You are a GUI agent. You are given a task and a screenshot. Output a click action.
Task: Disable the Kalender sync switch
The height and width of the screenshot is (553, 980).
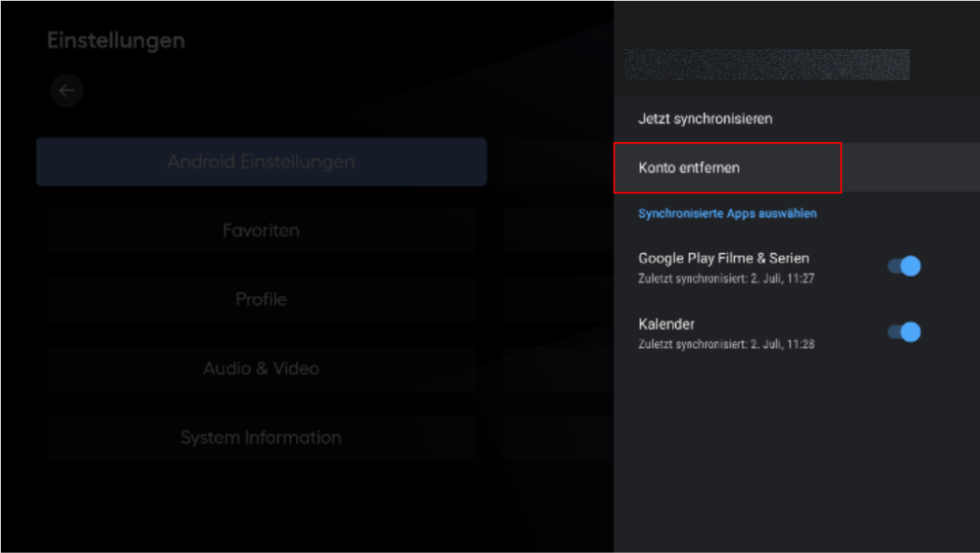[904, 332]
